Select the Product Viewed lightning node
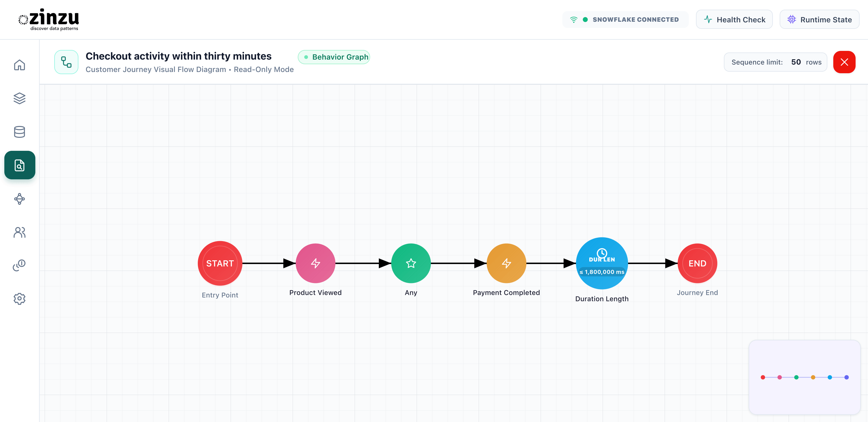Screen dimensions: 868x422 coord(315,263)
